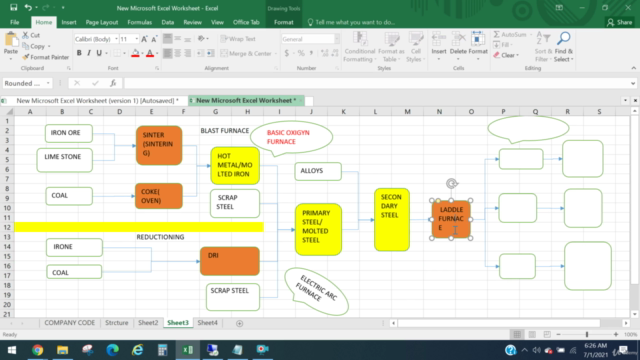Add a new sheet with the plus icon

240,323
